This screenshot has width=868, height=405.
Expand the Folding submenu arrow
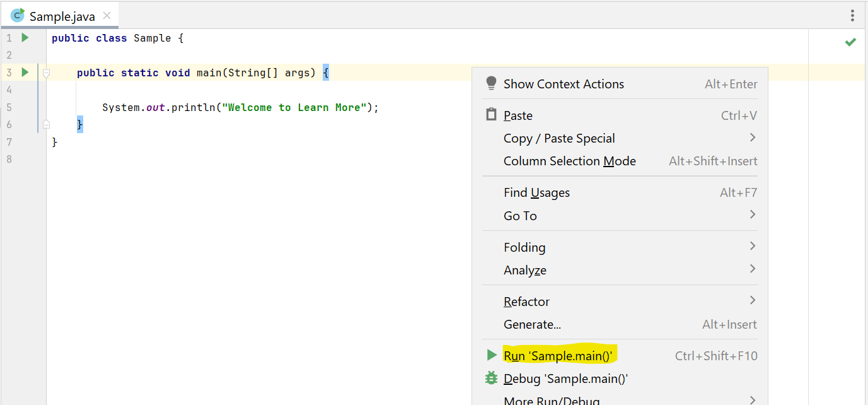tap(753, 246)
